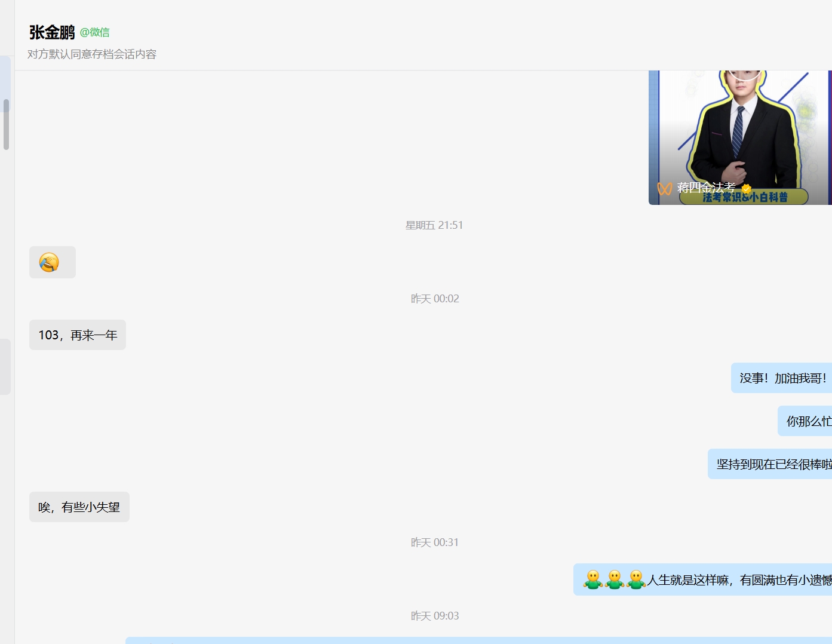
Task: Click the first green-shirt emoji in the message
Action: pos(593,579)
